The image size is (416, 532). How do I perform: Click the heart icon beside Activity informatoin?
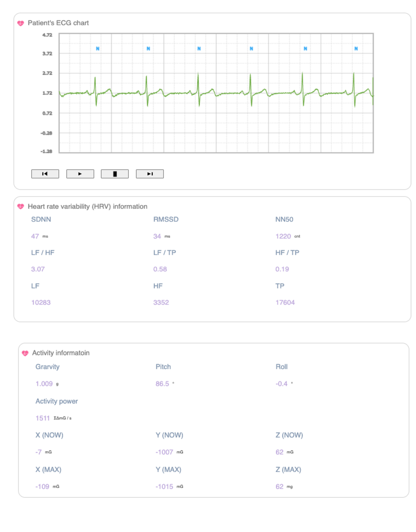click(25, 353)
